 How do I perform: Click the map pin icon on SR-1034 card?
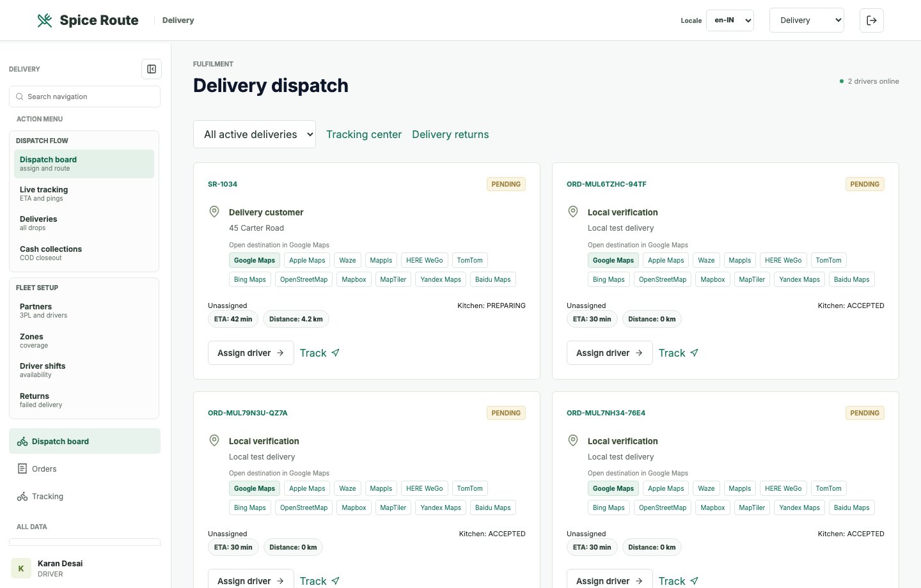(x=214, y=212)
